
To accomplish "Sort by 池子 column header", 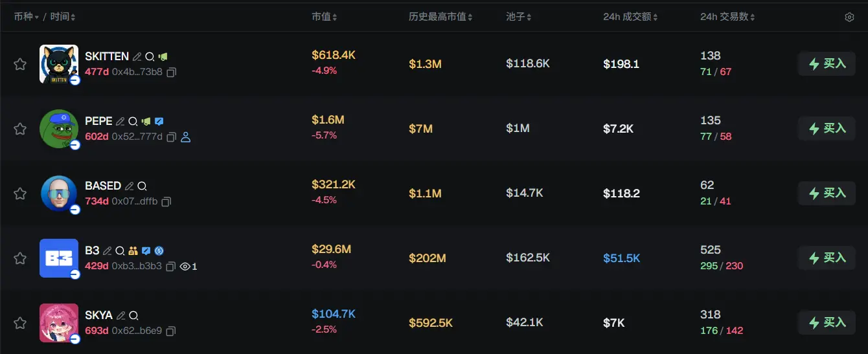I will pos(519,17).
